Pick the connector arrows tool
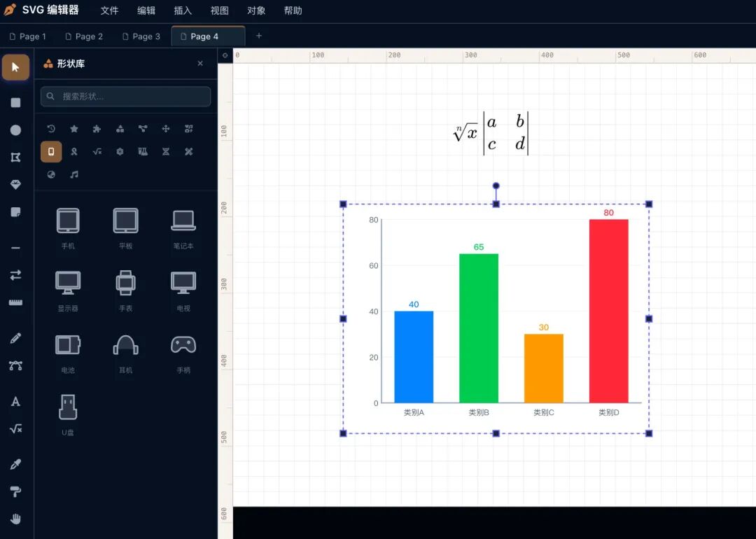The image size is (756, 539). pos(15,275)
